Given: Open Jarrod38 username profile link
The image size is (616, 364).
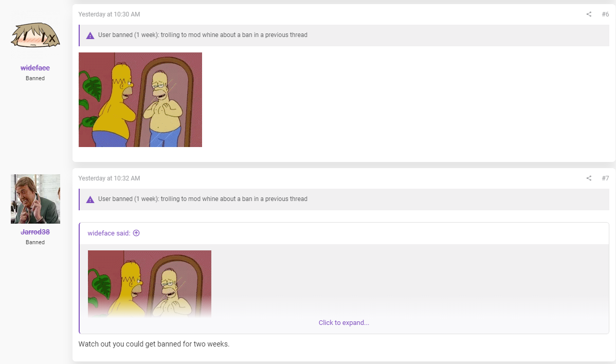Looking at the screenshot, I should [x=35, y=232].
